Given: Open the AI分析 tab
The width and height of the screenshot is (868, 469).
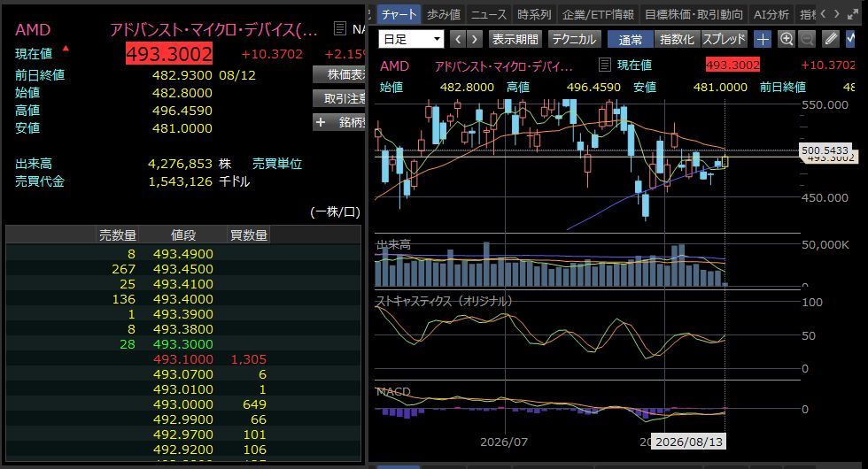Looking at the screenshot, I should coord(771,14).
